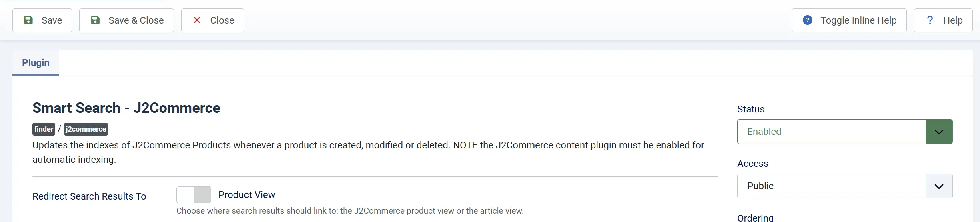Click the floppy disk icon on Save
Image resolution: width=980 pixels, height=222 pixels.
coord(28,20)
